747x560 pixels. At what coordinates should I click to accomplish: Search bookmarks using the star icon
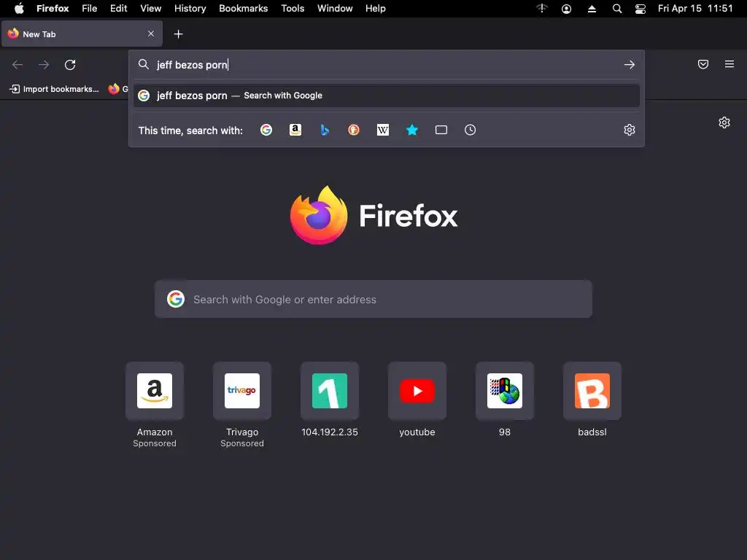[x=412, y=130]
